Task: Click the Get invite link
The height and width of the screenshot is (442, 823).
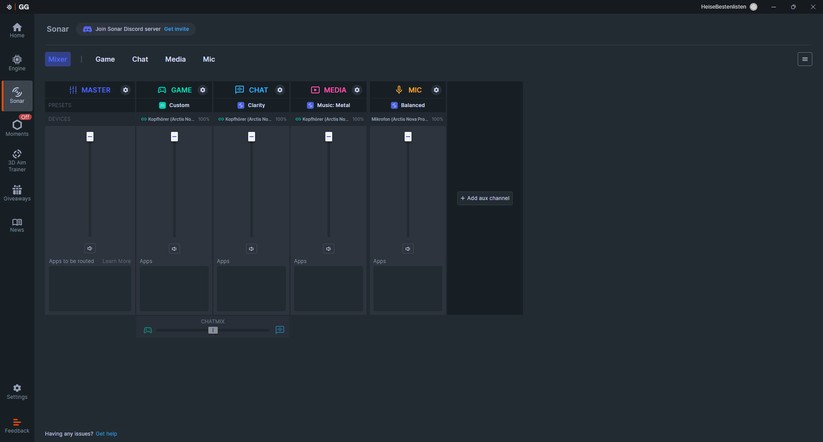Action: click(176, 29)
